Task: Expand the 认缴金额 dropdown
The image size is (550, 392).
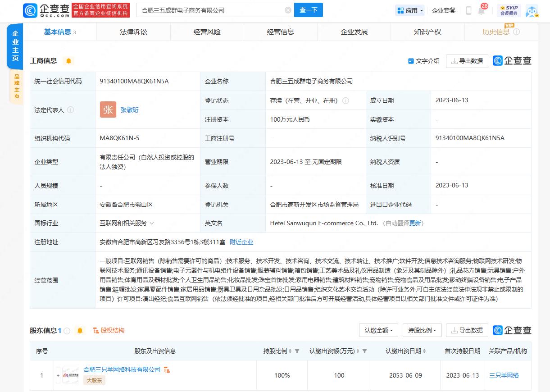Action: click(378, 330)
